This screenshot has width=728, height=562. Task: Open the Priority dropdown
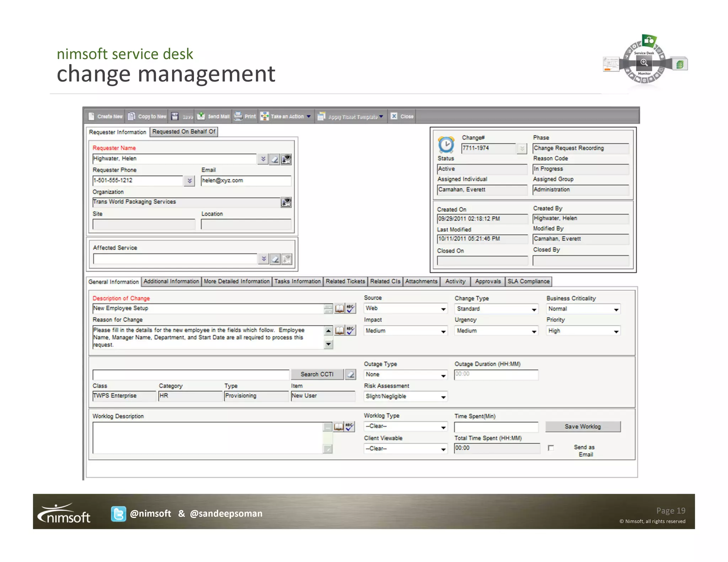(583, 331)
